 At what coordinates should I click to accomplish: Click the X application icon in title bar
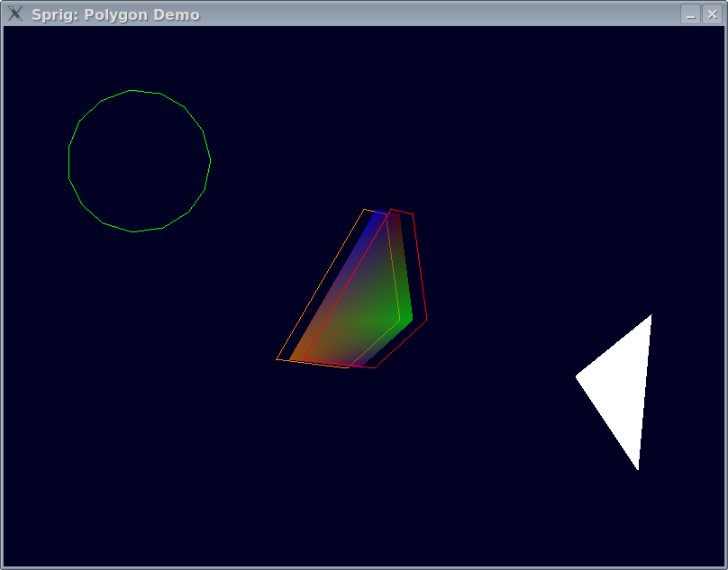[x=15, y=14]
